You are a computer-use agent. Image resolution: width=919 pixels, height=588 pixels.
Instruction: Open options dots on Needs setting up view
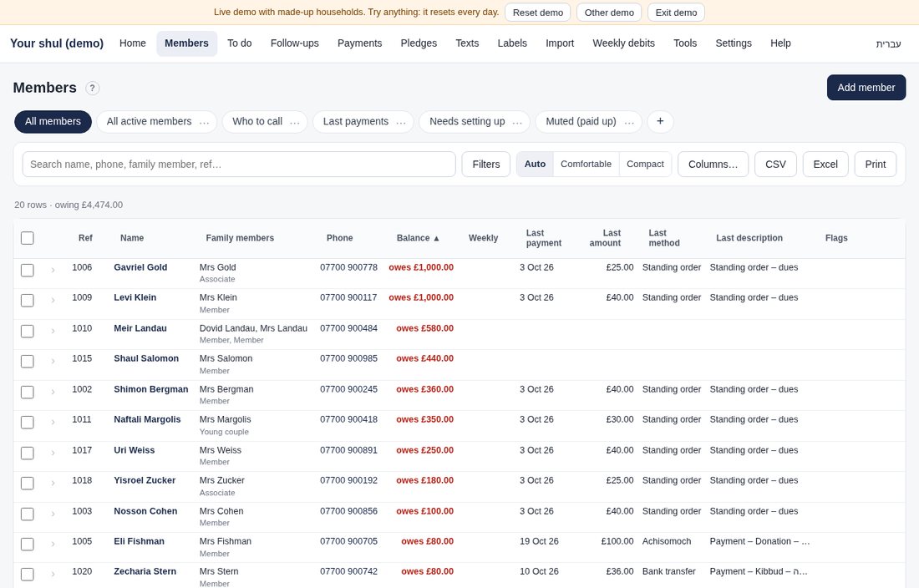point(517,122)
